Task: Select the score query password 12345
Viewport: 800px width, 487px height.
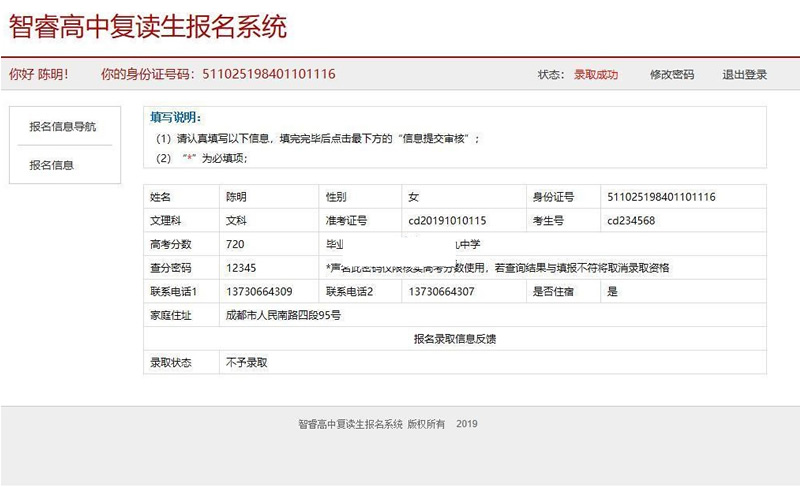Action: (242, 268)
